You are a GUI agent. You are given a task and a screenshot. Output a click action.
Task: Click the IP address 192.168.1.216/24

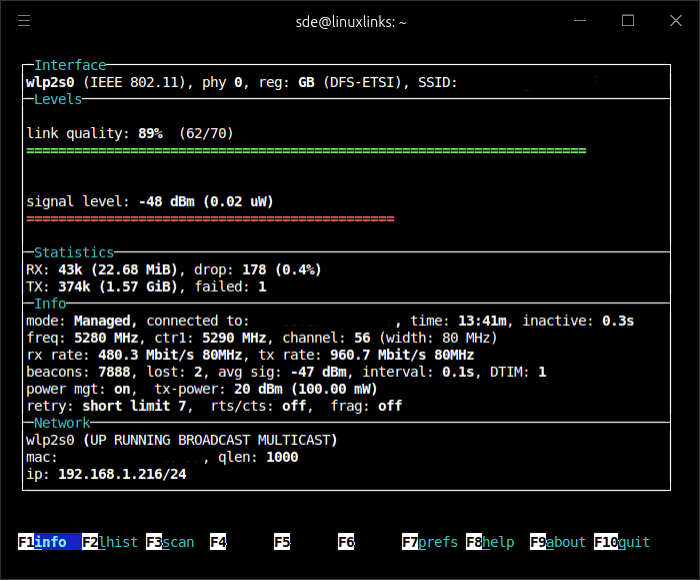click(122, 474)
